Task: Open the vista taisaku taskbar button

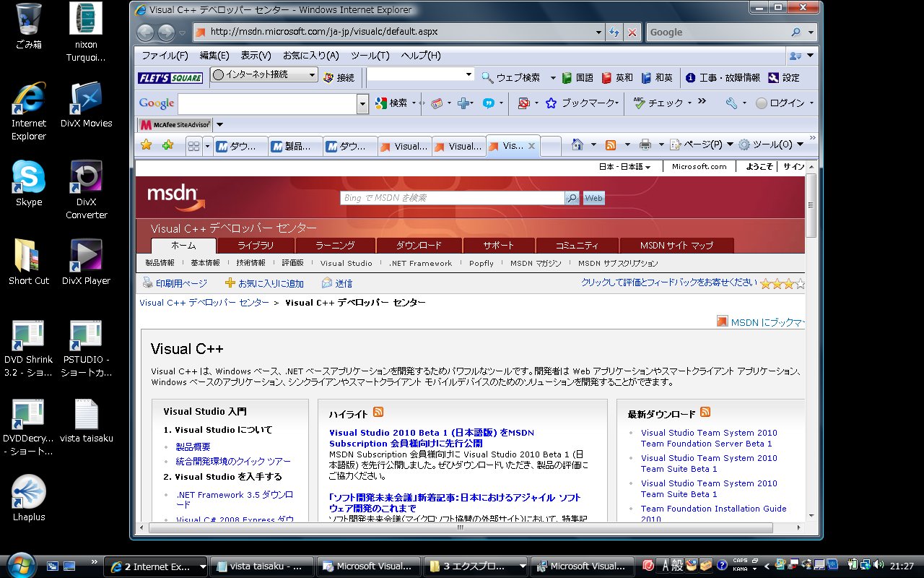Action: [x=263, y=566]
